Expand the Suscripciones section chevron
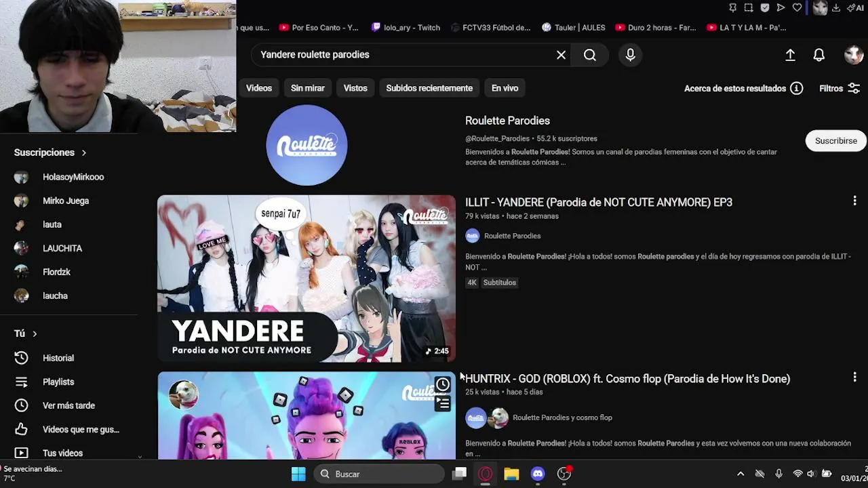The image size is (868, 488). pyautogui.click(x=84, y=153)
